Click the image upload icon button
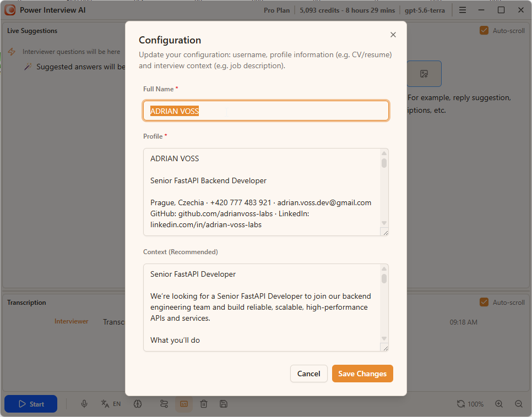 424,74
